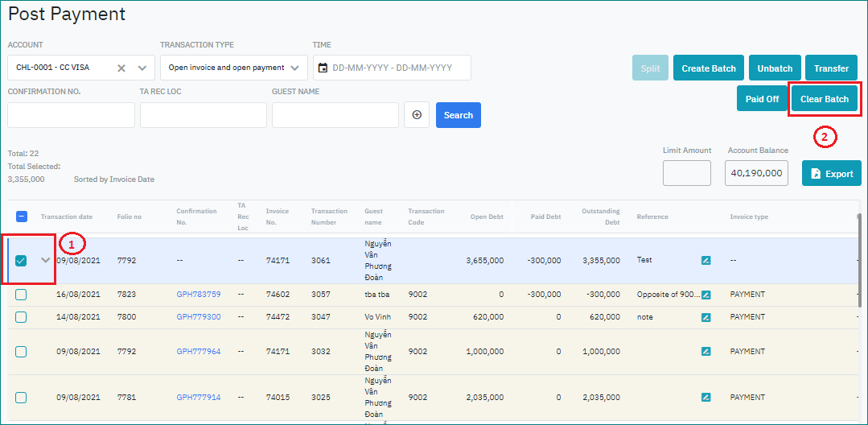
Task: Expand the selected row with chevron arrow
Action: tap(45, 260)
